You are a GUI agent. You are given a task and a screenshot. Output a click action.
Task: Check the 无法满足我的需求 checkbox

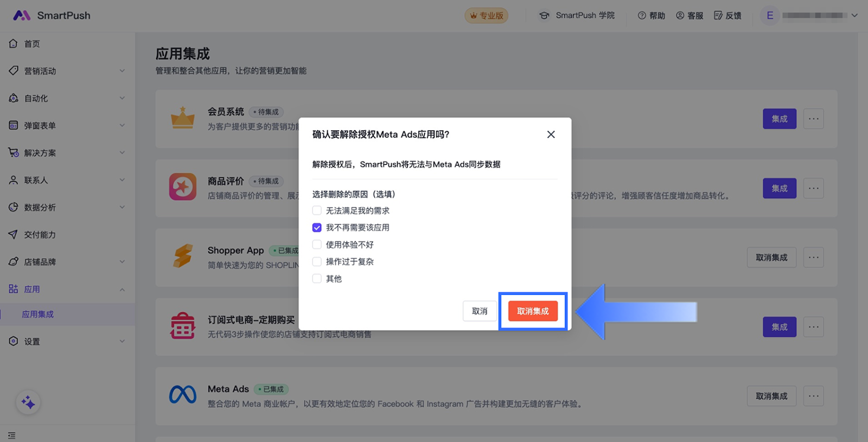click(317, 210)
